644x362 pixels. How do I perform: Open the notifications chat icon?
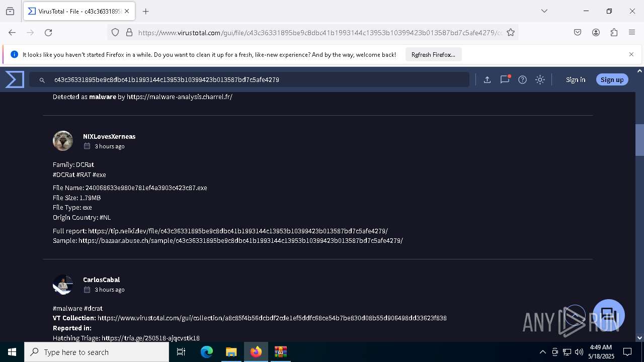(505, 79)
